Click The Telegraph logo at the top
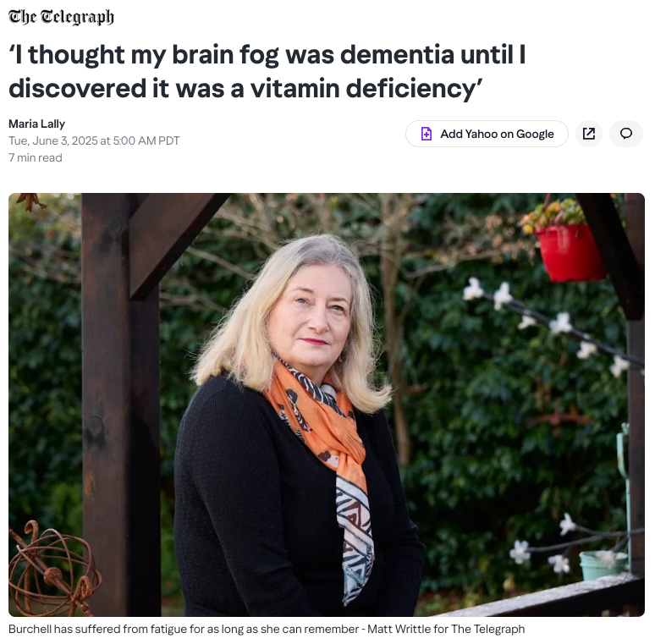This screenshot has width=655, height=644. [x=61, y=17]
